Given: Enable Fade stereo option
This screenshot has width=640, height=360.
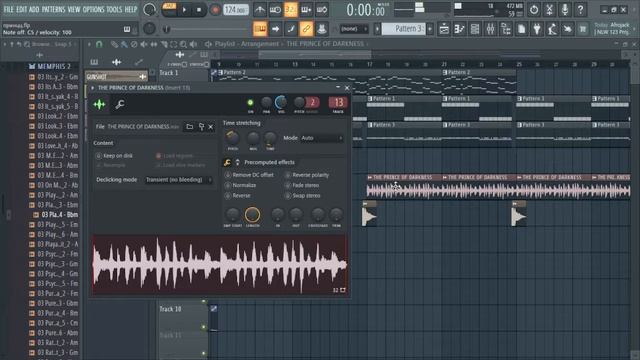Looking at the screenshot, I should click(302, 185).
